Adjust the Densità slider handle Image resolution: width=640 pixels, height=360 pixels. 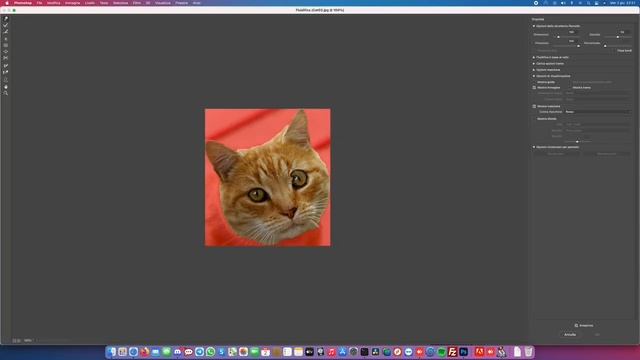[618, 37]
